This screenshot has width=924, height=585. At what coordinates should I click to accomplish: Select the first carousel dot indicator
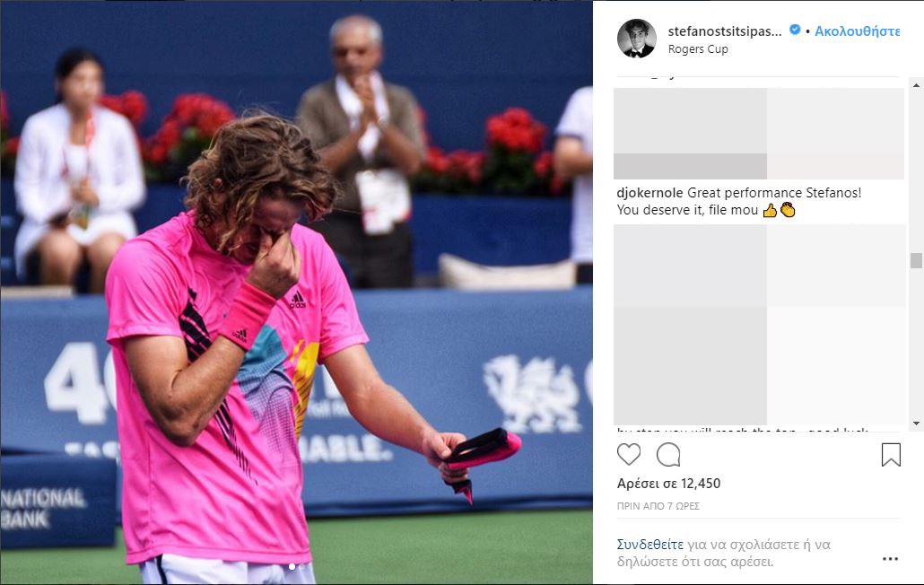[x=292, y=567]
